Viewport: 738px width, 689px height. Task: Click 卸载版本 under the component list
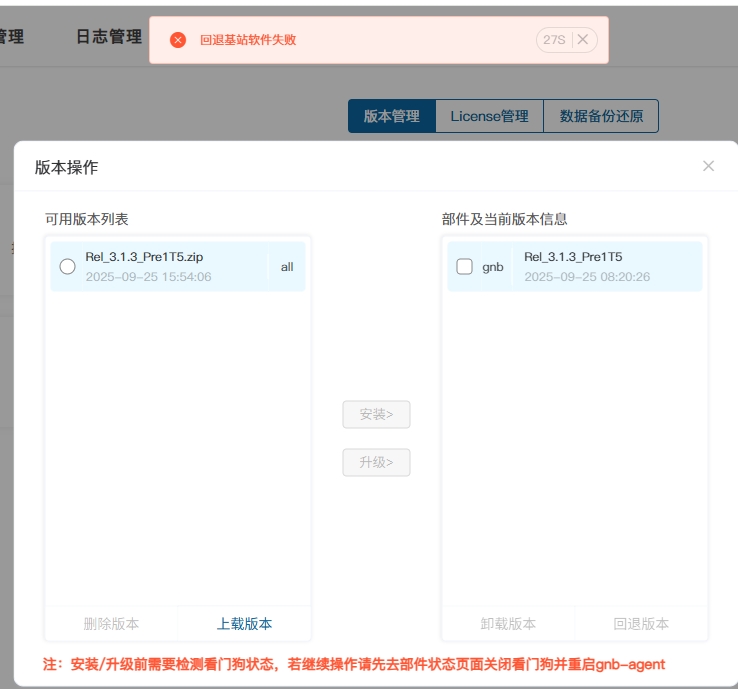(508, 623)
